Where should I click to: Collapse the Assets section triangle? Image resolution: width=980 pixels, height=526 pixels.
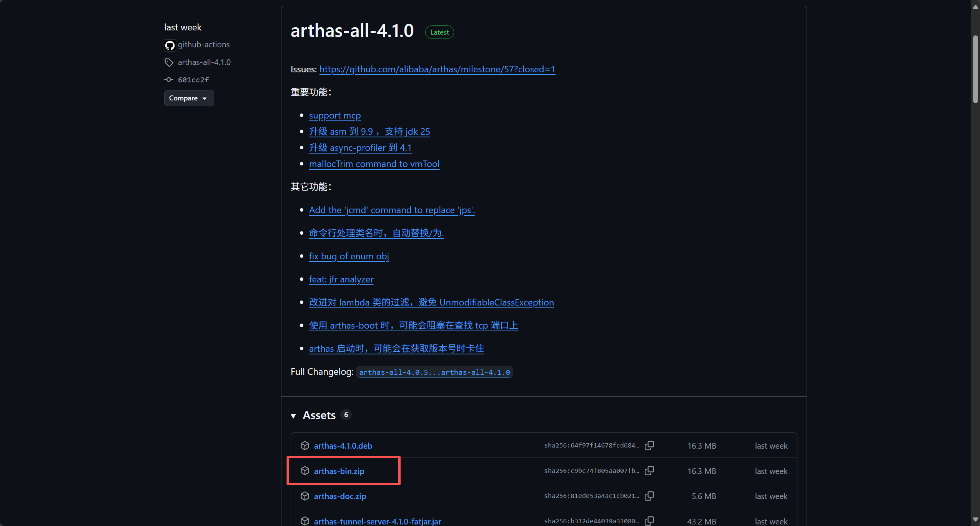[x=293, y=416]
